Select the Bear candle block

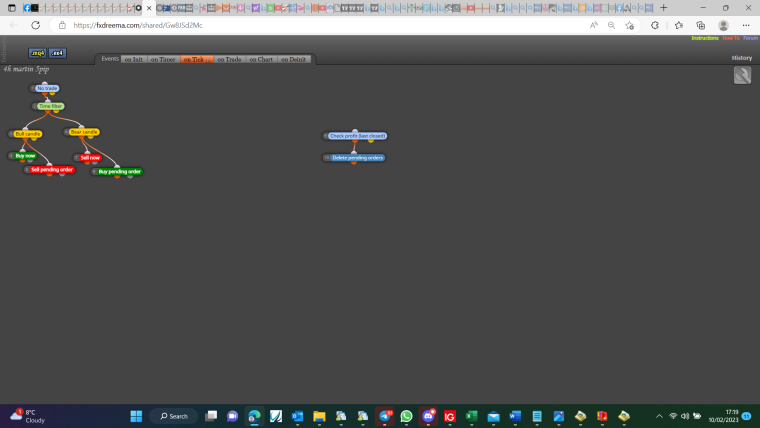[84, 132]
